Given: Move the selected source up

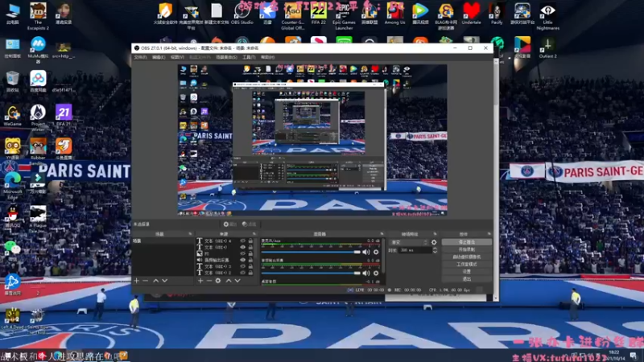Looking at the screenshot, I should pyautogui.click(x=229, y=281).
